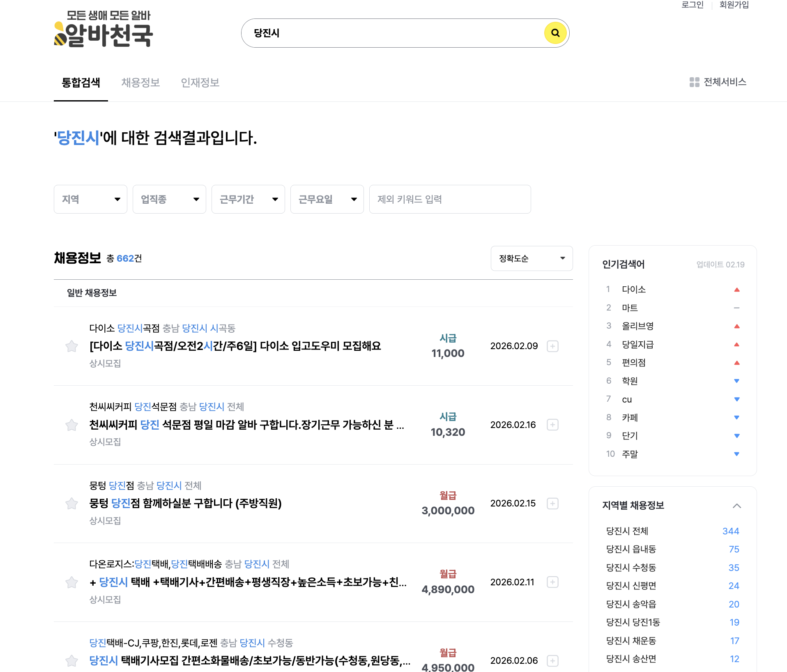This screenshot has height=672, width=787.
Task: Toggle favorite star on 다이소 listing
Action: tap(71, 346)
